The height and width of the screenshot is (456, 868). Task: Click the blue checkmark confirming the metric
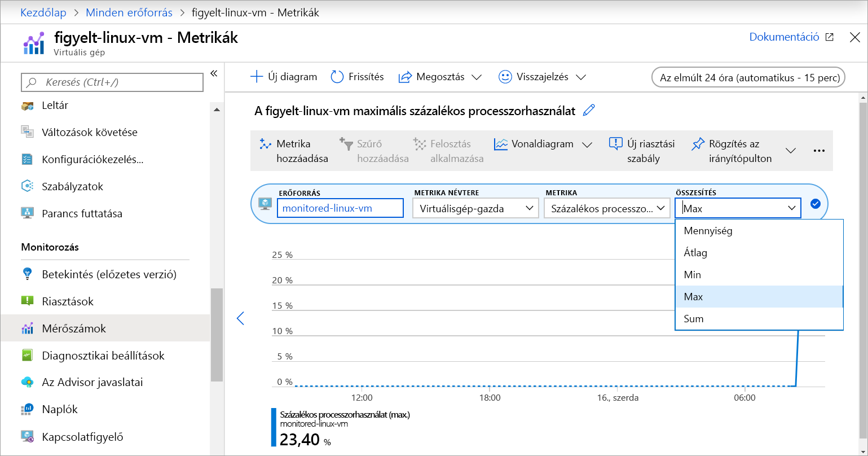click(x=815, y=204)
